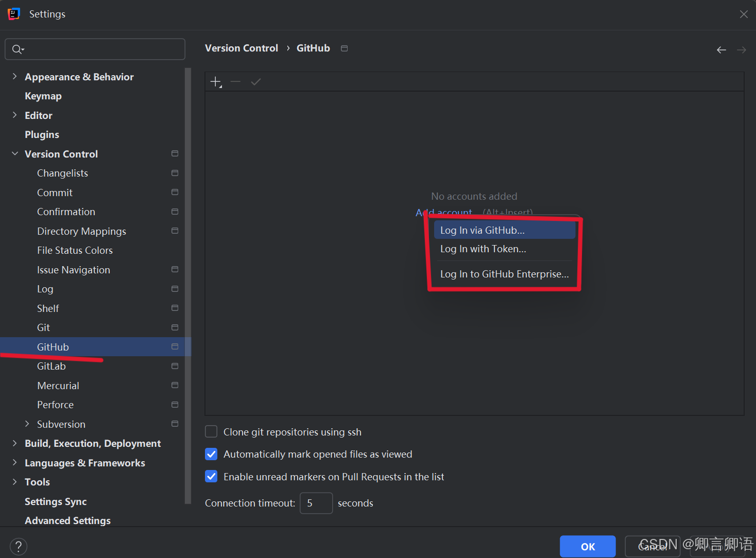The image size is (756, 558).
Task: Click the project icon on Perforce row
Action: point(175,405)
